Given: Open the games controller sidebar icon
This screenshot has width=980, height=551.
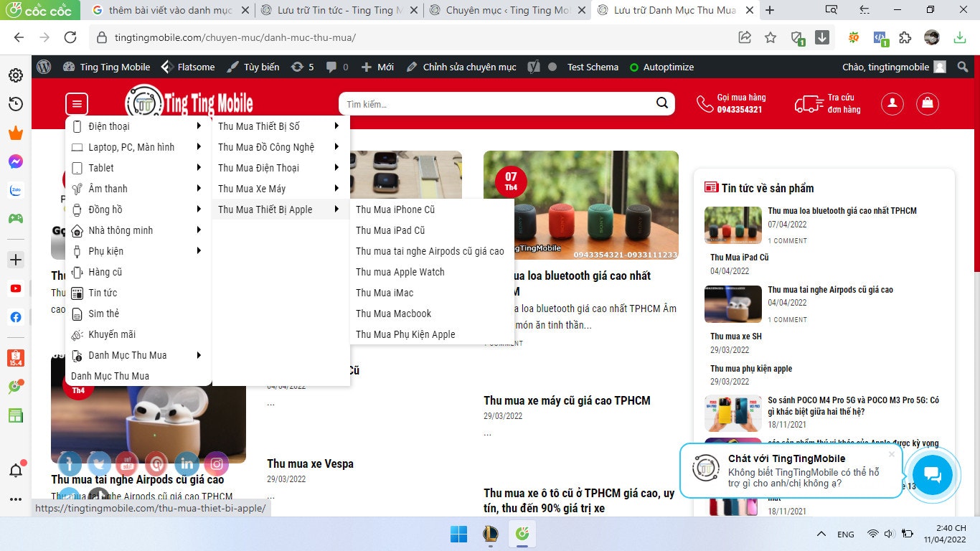Looking at the screenshot, I should click(x=16, y=219).
